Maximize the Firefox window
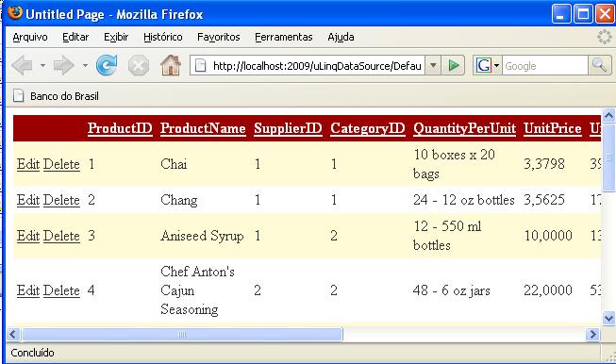616x364 pixels. (583, 14)
